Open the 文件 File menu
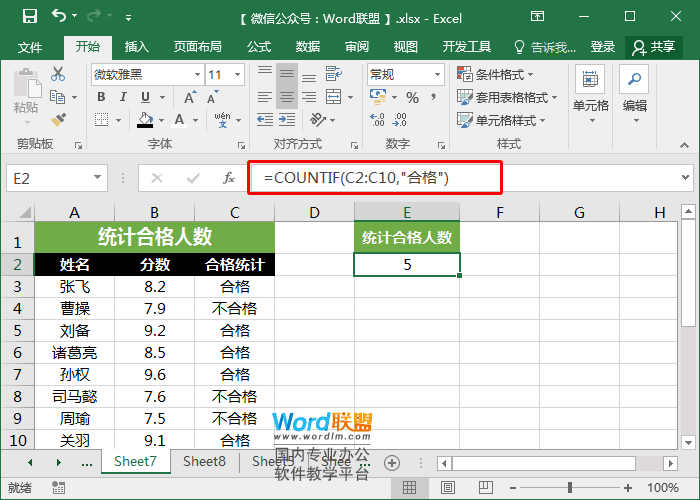Viewport: 700px width, 500px height. (x=30, y=47)
